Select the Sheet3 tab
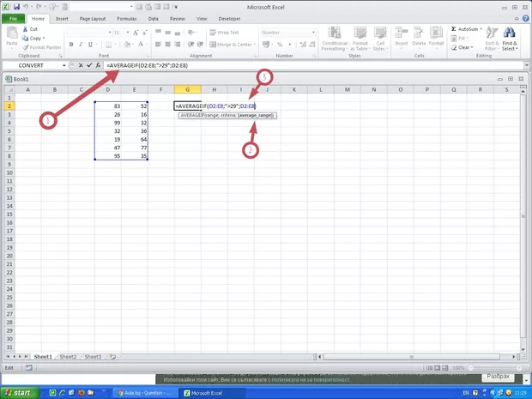Screen dimensions: 532x399 click(x=93, y=357)
